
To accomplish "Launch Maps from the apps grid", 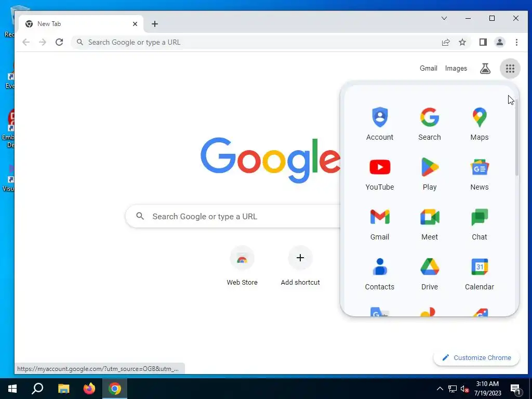I will coord(480,124).
